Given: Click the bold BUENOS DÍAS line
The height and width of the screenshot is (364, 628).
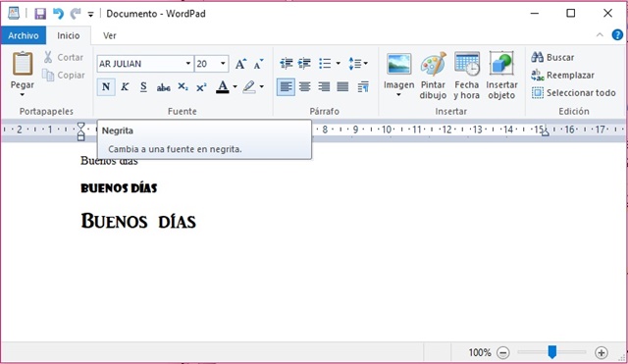Looking at the screenshot, I should pos(119,188).
